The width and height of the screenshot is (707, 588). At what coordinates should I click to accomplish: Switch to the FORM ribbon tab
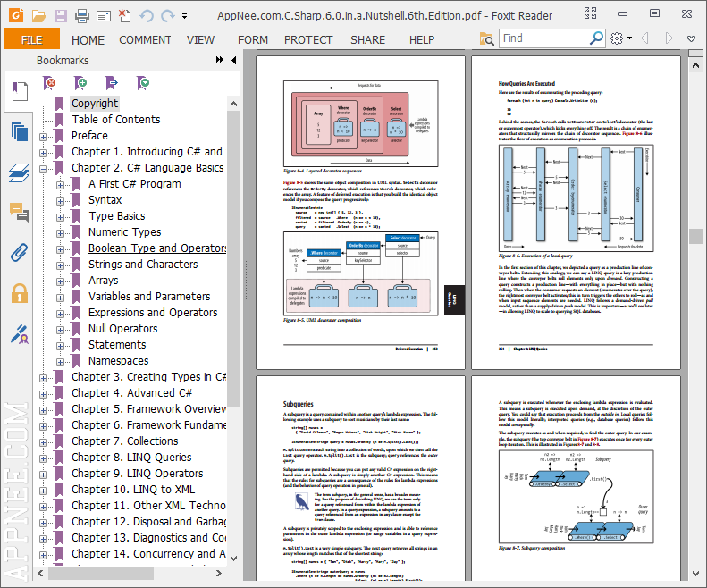click(253, 40)
